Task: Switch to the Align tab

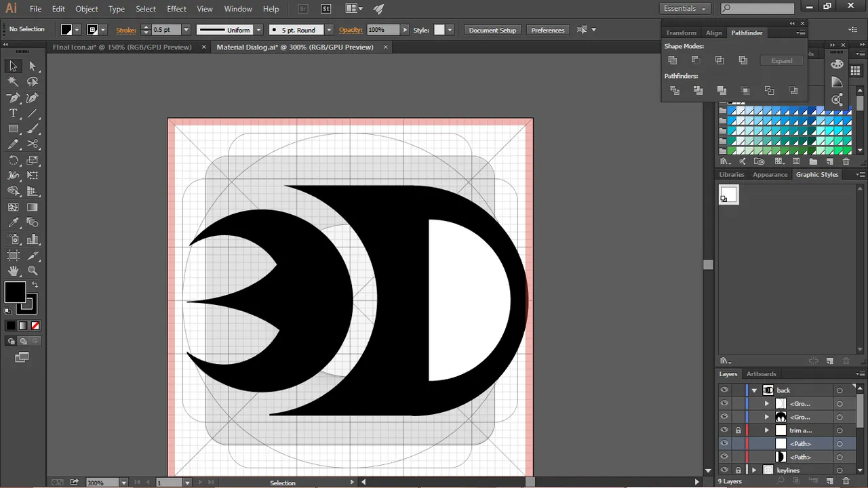Action: pyautogui.click(x=713, y=33)
